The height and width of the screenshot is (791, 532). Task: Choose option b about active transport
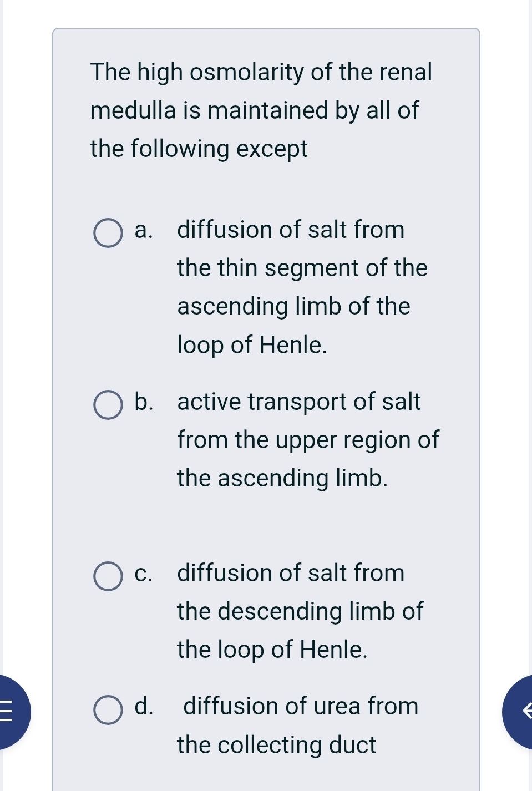(x=108, y=404)
